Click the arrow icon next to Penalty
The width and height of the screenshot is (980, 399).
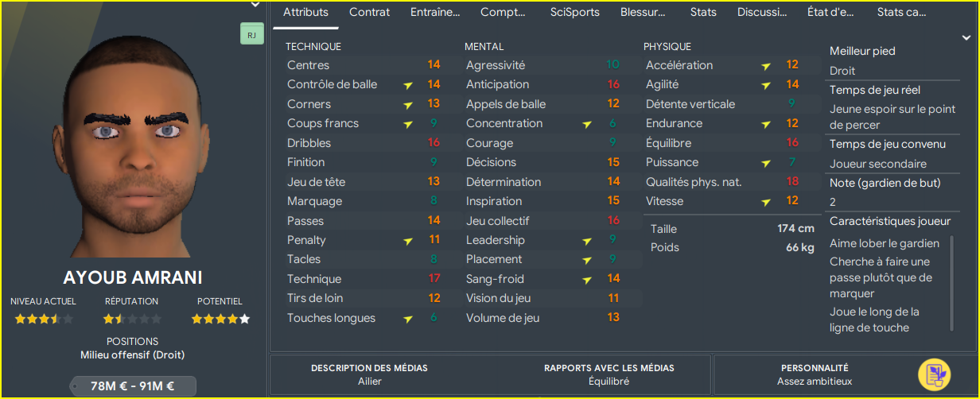click(x=408, y=241)
